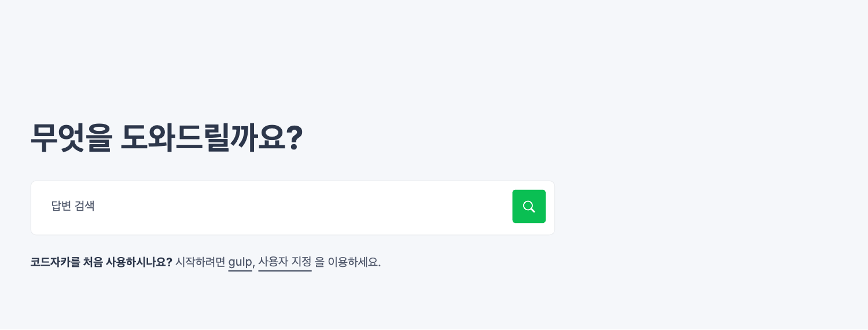Image resolution: width=868 pixels, height=330 pixels.
Task: Start a search via the magnifier button
Action: (x=528, y=207)
